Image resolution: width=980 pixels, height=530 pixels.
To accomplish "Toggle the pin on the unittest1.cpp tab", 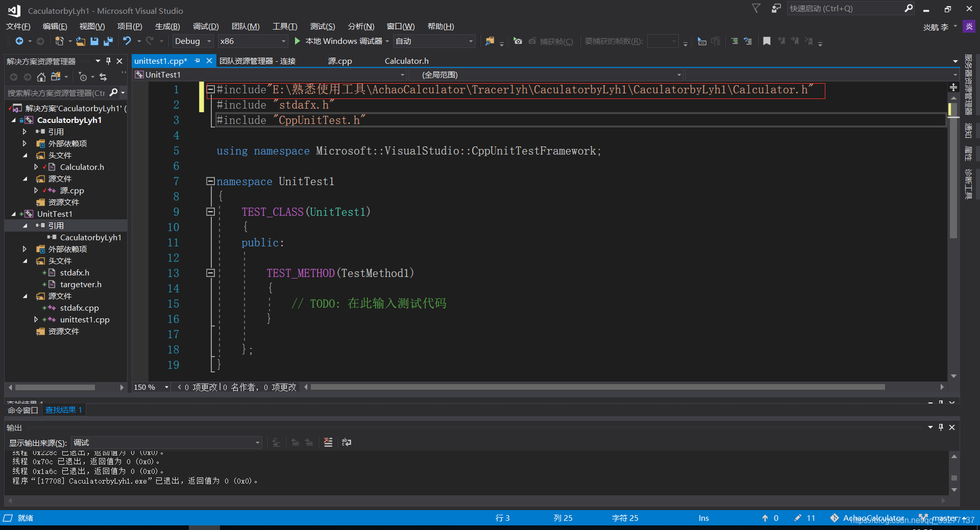I will click(198, 61).
